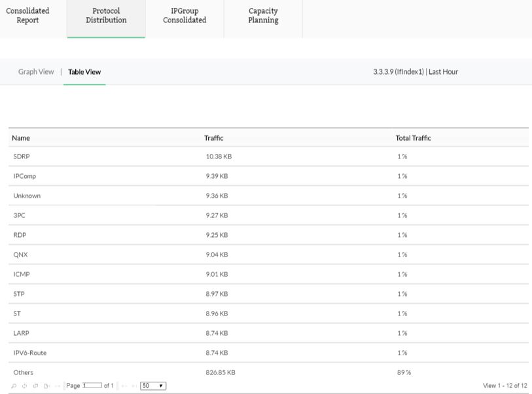The height and width of the screenshot is (394, 532).
Task: Click the Unknown protocol row
Action: pyautogui.click(x=27, y=196)
